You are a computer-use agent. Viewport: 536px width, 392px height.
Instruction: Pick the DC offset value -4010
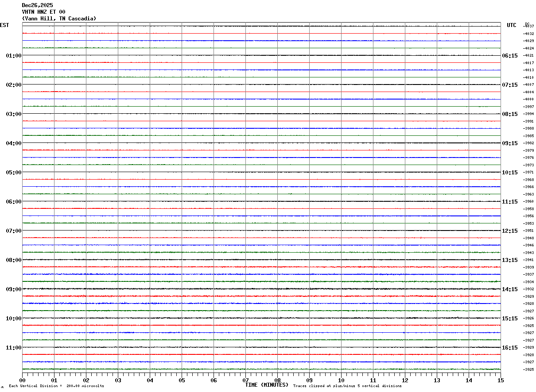[x=528, y=77]
